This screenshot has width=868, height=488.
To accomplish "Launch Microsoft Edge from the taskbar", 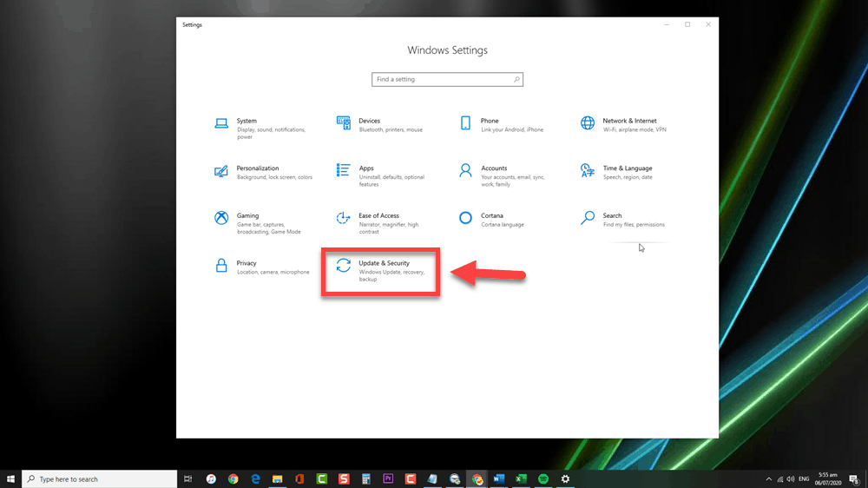I will [255, 478].
